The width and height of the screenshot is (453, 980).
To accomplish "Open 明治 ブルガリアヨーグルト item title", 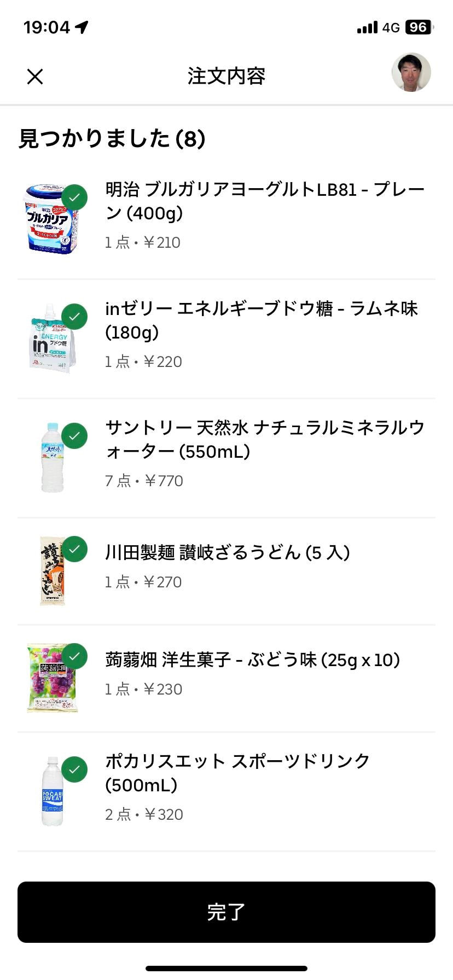I will (x=265, y=201).
